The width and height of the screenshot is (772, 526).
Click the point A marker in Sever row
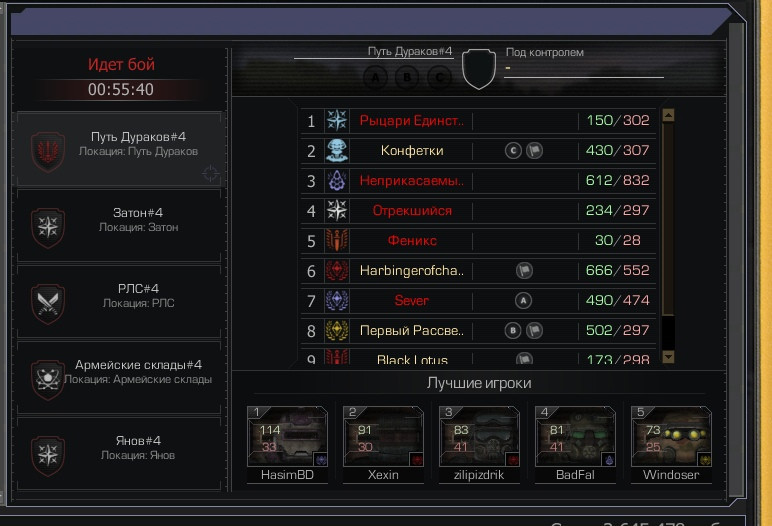point(523,300)
